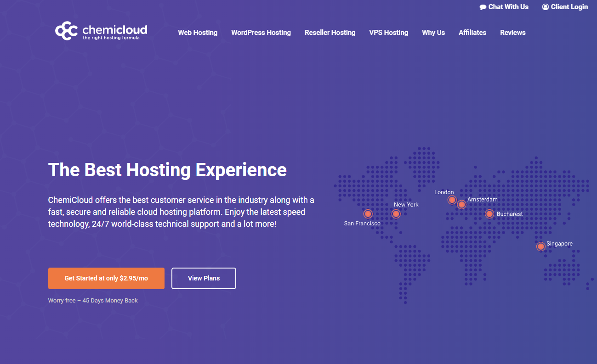Select the Amsterdam server location marker
Screen dimensions: 597x364
461,205
